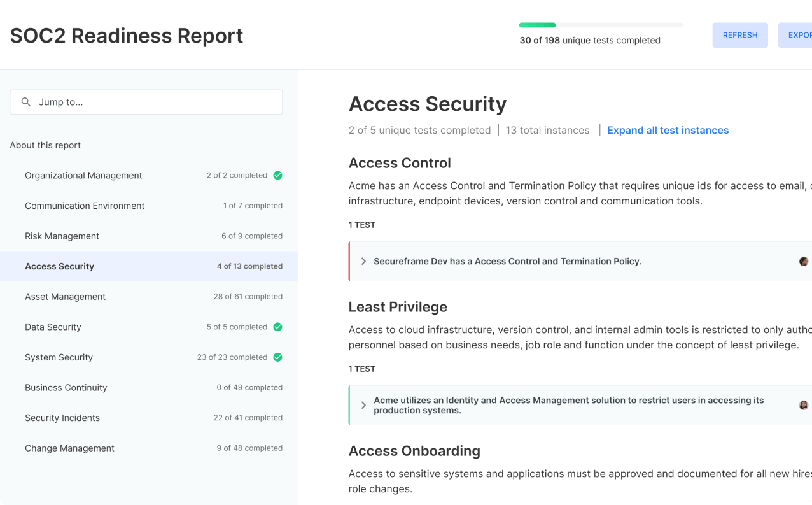Expand the Secureframe Dev Access Control test chevron
The image size is (812, 505).
click(363, 261)
